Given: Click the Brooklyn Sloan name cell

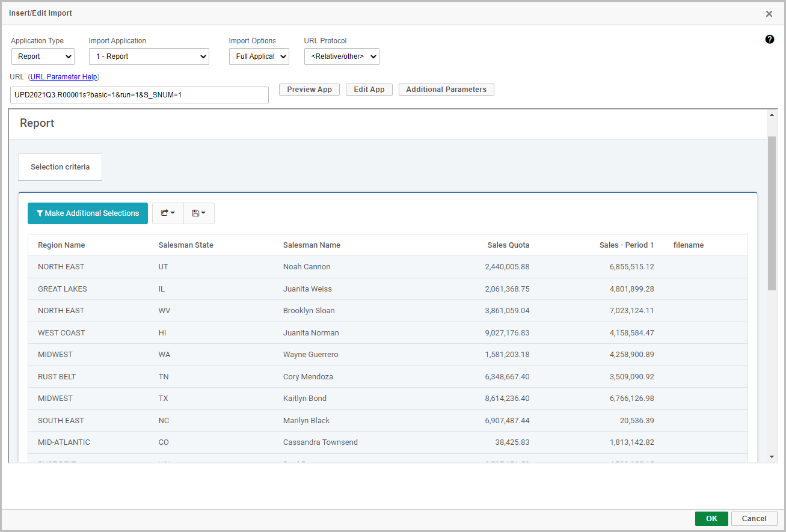Looking at the screenshot, I should coord(309,311).
